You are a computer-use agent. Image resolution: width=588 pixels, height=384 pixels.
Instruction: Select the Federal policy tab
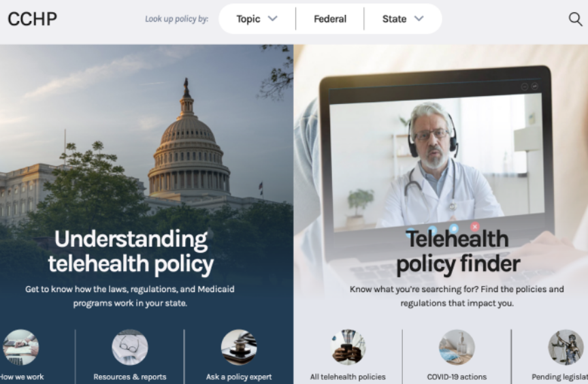[x=330, y=19]
